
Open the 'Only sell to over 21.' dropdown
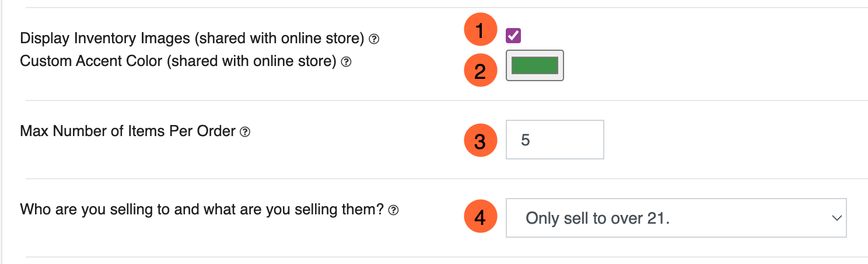[x=675, y=218]
